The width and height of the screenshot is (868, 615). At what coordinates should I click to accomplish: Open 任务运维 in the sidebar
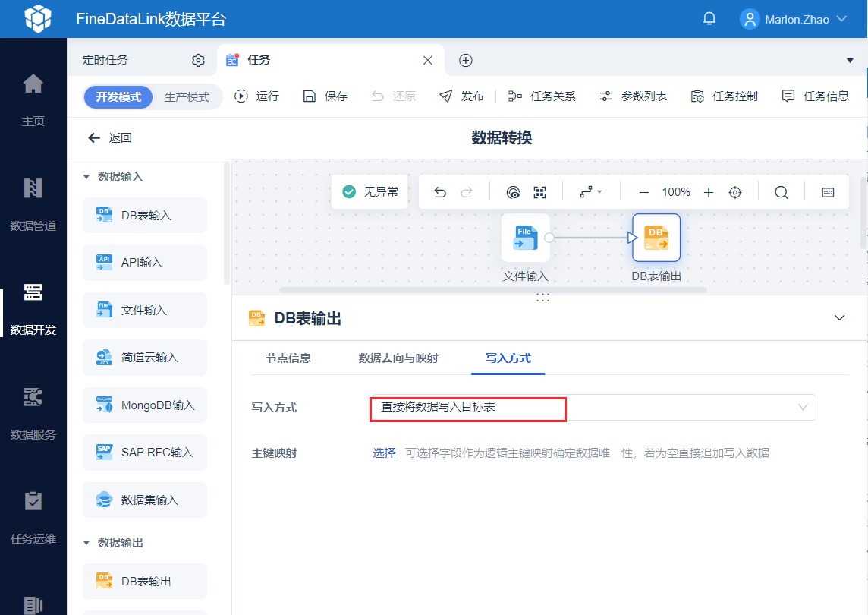(33, 518)
